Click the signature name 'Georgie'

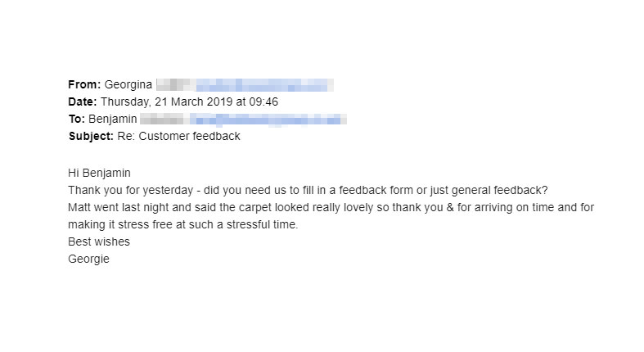(x=89, y=259)
